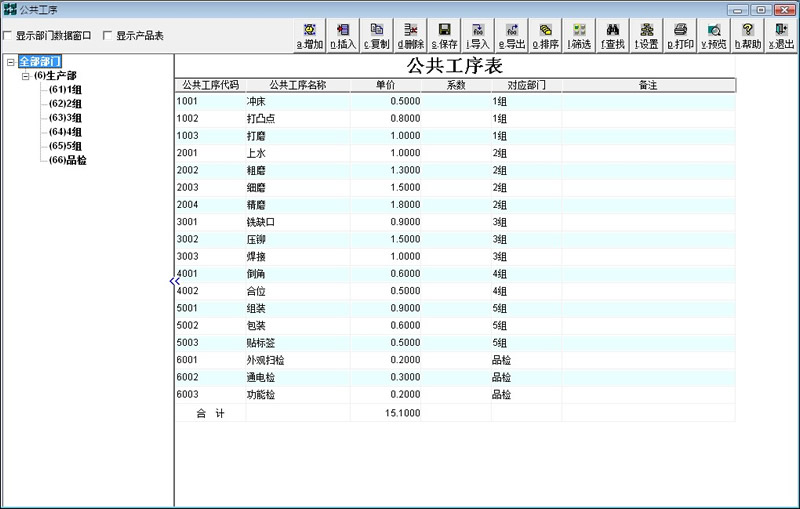Click the 公共工序代码 column header
The image size is (800, 509).
(210, 85)
